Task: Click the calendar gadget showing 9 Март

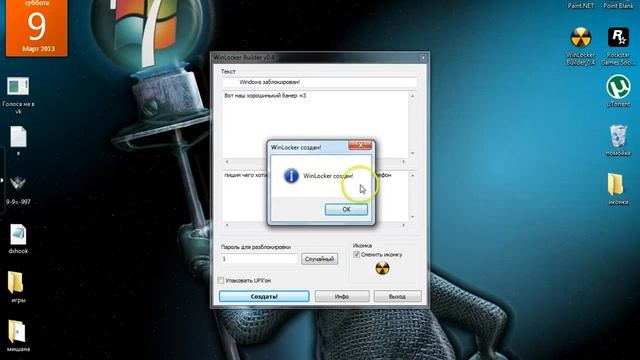Action: [37, 28]
